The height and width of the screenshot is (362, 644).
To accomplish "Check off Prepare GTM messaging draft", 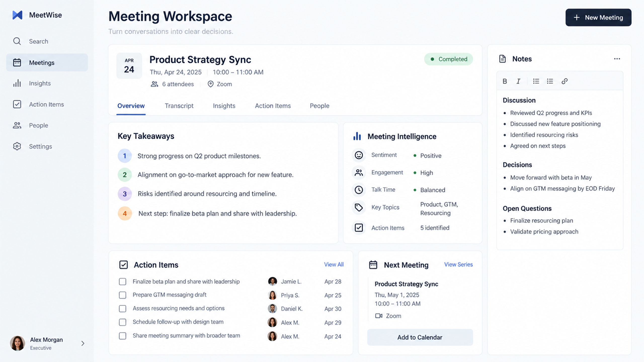I will pyautogui.click(x=123, y=295).
